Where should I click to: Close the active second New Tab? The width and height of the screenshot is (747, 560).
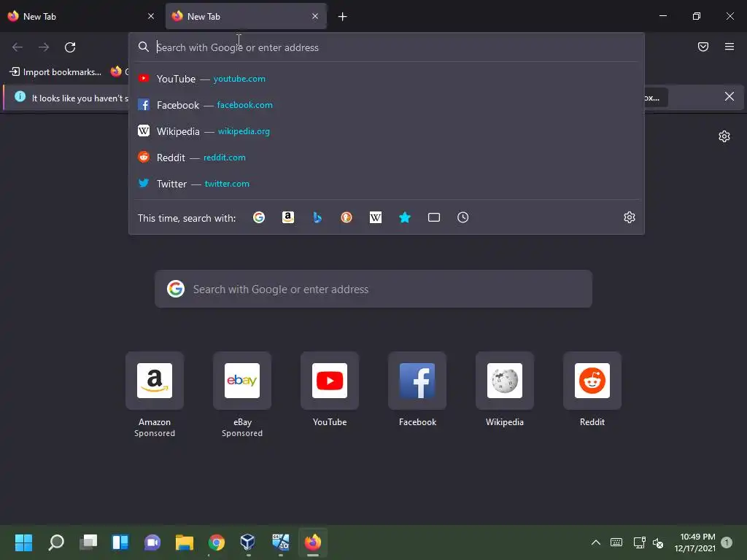(315, 16)
